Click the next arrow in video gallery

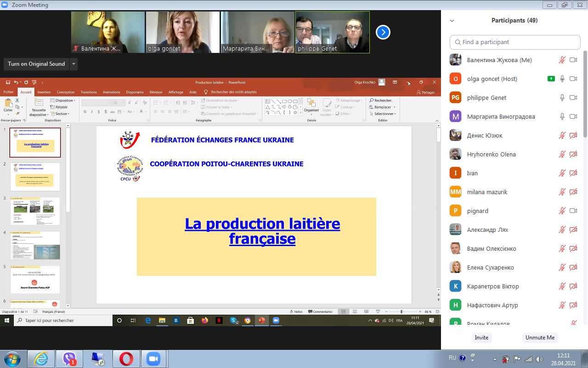click(383, 32)
